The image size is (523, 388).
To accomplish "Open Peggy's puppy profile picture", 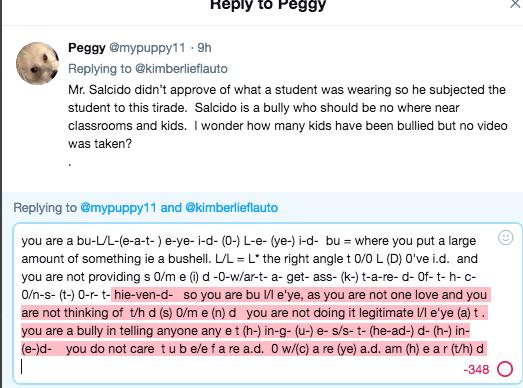I will [37, 63].
